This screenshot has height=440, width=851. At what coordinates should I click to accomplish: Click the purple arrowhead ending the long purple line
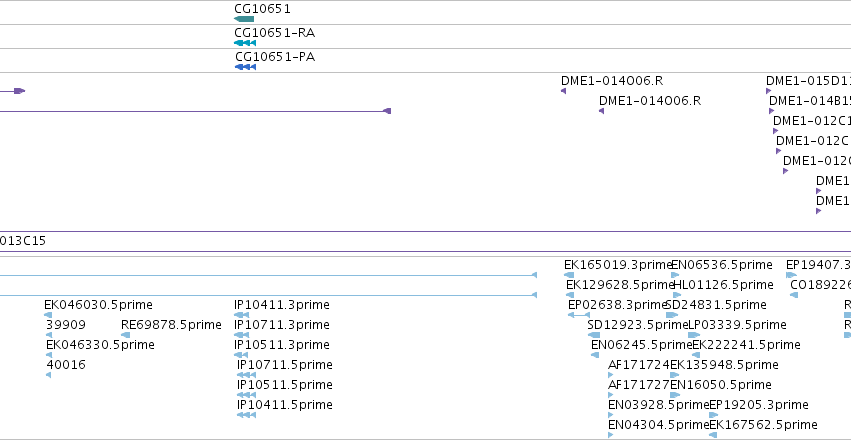pos(387,111)
